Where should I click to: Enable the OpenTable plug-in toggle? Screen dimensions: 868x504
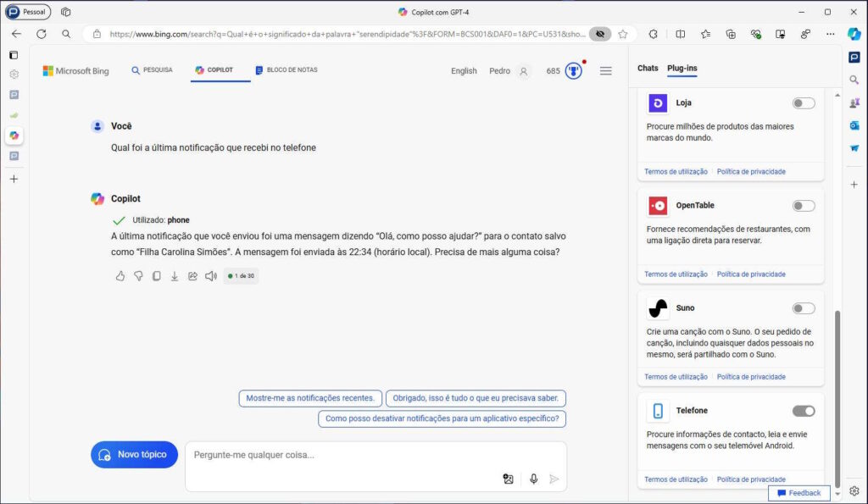804,206
